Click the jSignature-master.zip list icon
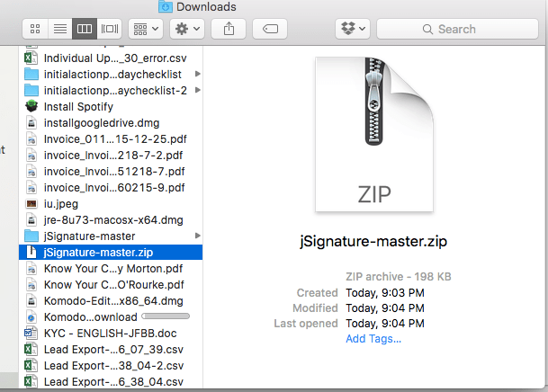Screen dimensions: 548x392 [31, 252]
